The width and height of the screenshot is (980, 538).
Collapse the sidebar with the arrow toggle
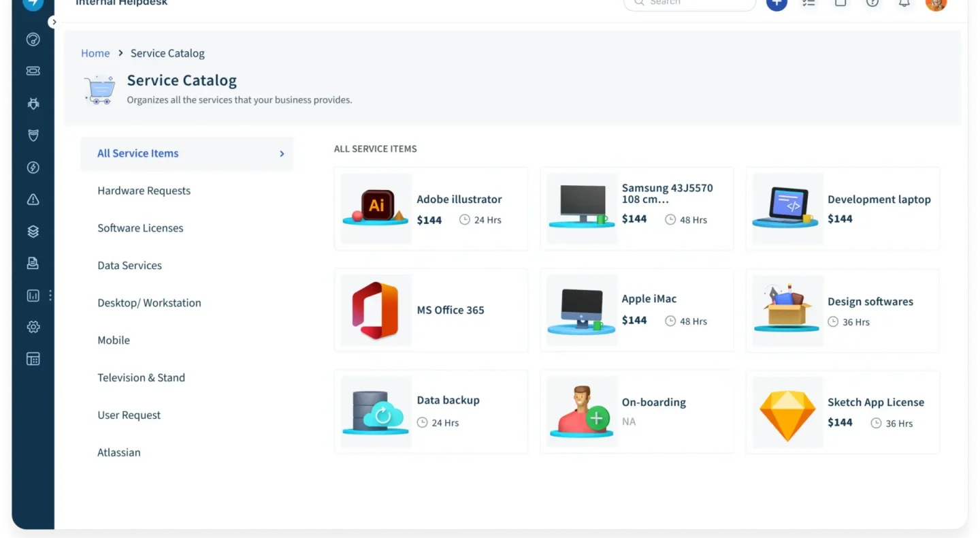[54, 21]
